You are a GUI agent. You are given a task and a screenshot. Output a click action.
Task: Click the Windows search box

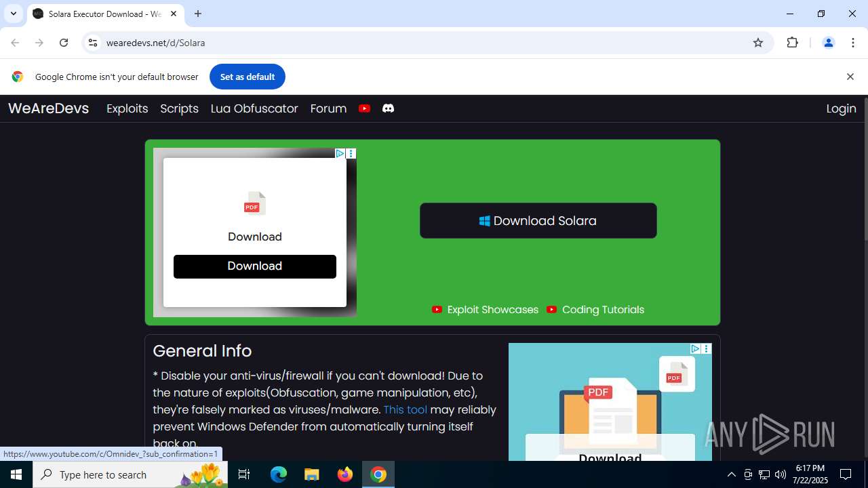tap(130, 474)
